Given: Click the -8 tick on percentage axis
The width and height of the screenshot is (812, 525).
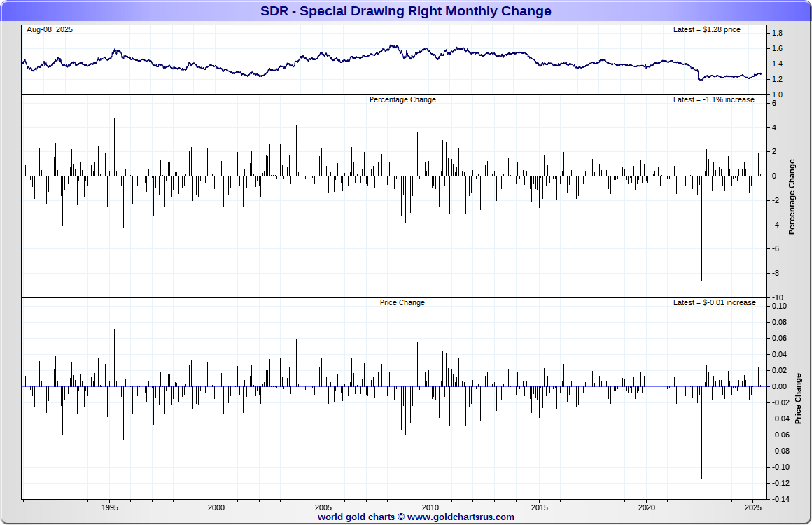Looking at the screenshot, I should (x=774, y=274).
